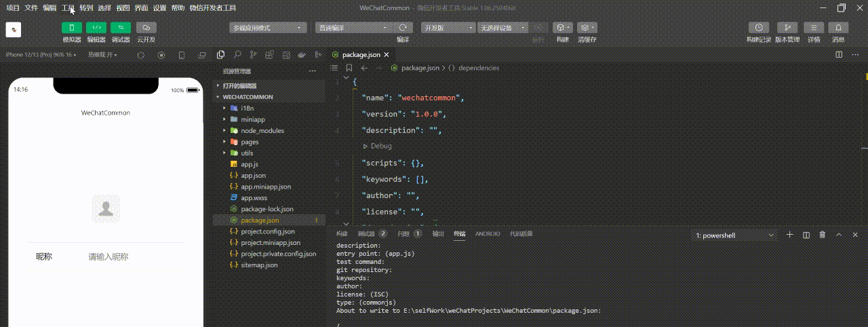Open the 微信开发者工具 menu

point(213,8)
